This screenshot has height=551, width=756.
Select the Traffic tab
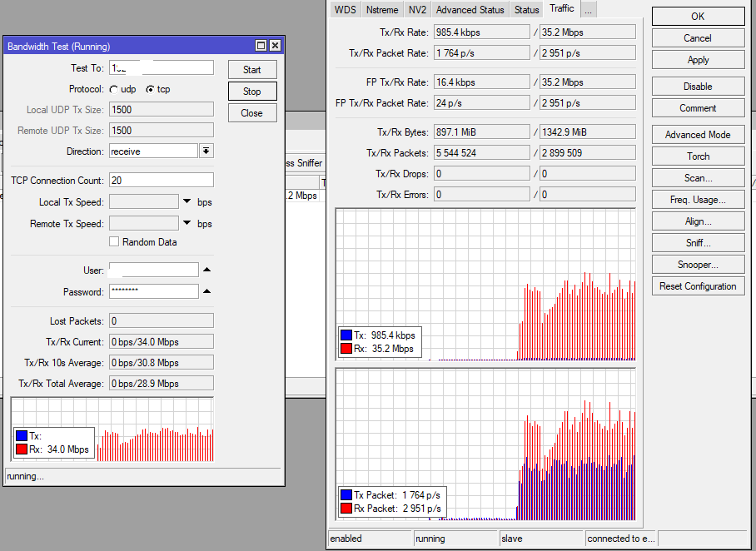pos(562,8)
